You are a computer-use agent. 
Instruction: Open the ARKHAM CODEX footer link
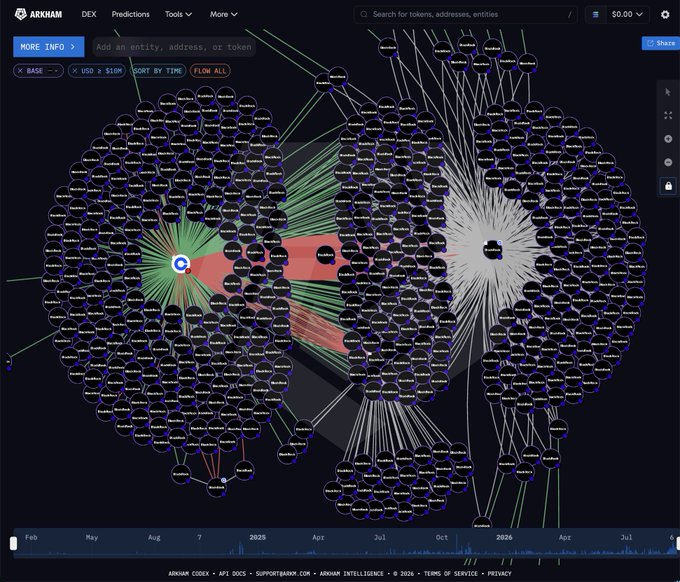(x=189, y=574)
